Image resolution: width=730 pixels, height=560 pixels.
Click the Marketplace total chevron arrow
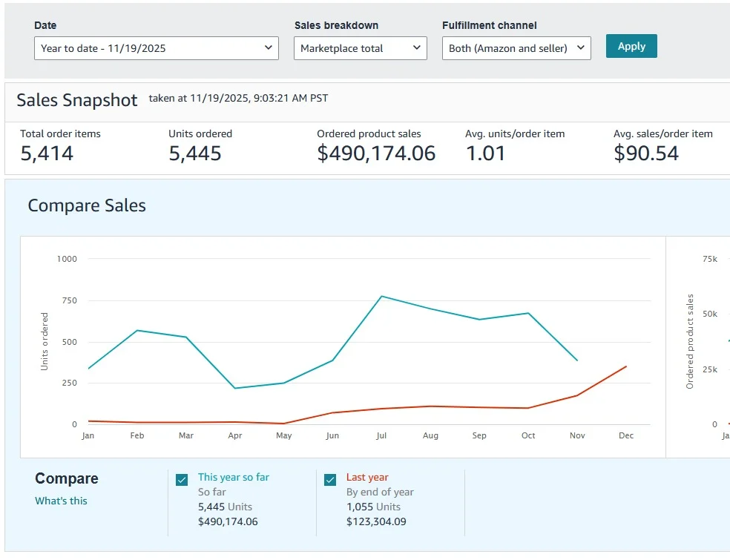click(417, 47)
